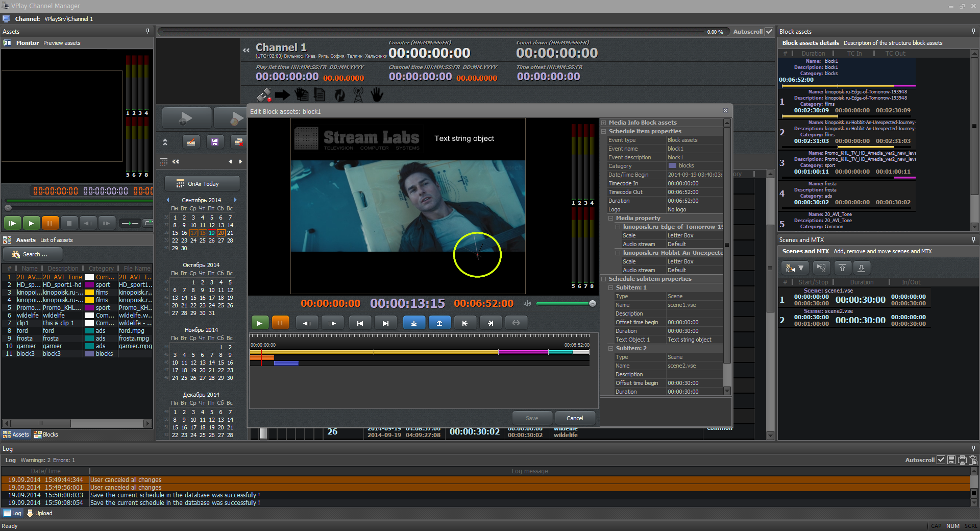Select date 19 in September 2014 calendar
Screen dimensions: 980x531
pyautogui.click(x=212, y=233)
